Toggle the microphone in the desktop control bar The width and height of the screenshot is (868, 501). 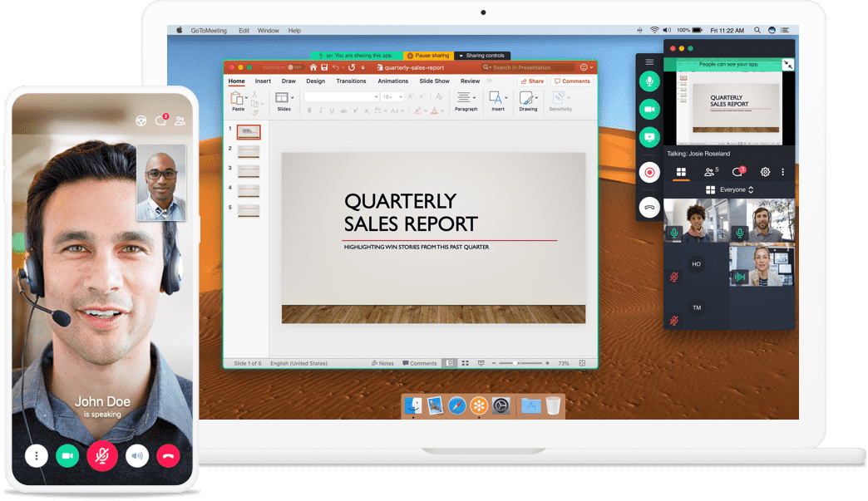pos(649,81)
